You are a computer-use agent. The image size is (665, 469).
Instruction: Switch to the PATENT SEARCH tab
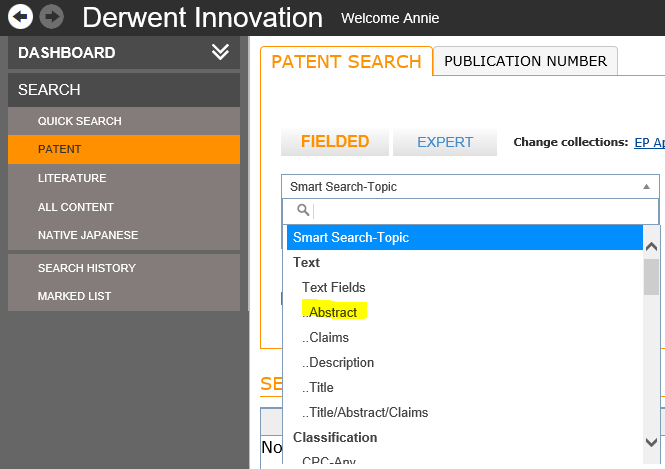(x=346, y=61)
